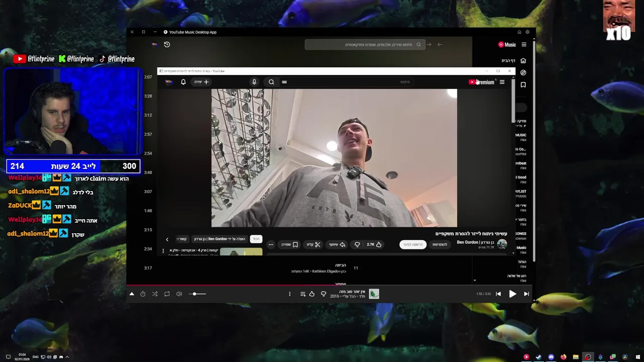
Task: Toggle shuffle in YouTube Music player
Action: 154,294
